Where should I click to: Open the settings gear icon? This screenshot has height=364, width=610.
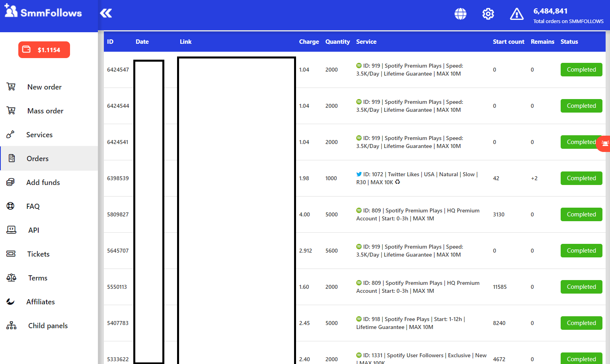click(x=488, y=14)
